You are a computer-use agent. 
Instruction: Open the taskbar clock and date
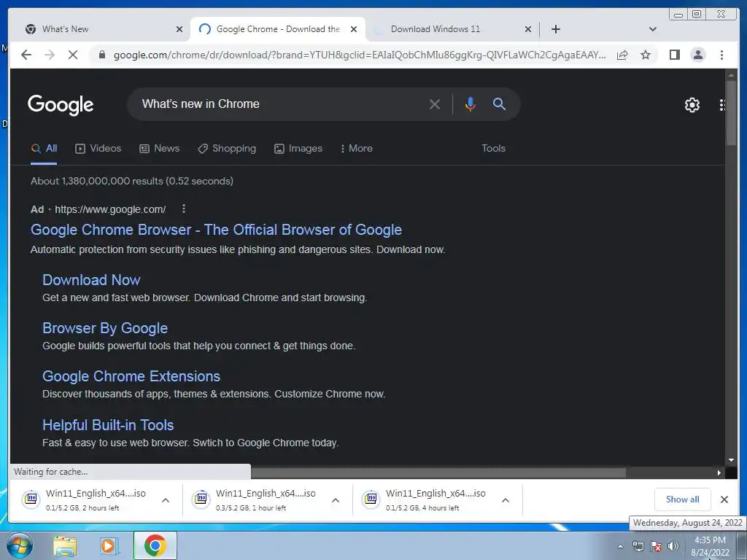coord(710,546)
